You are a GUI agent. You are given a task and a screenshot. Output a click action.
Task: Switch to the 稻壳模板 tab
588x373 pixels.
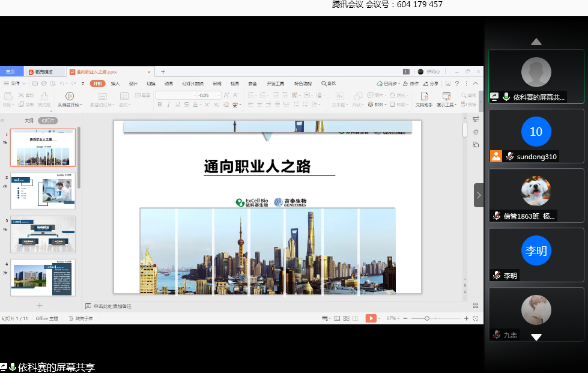click(x=43, y=71)
